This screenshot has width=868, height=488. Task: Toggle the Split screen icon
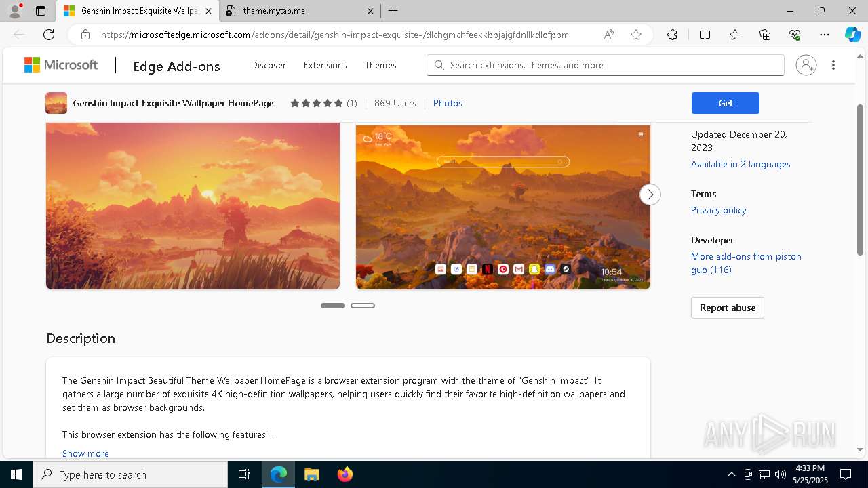pyautogui.click(x=705, y=35)
